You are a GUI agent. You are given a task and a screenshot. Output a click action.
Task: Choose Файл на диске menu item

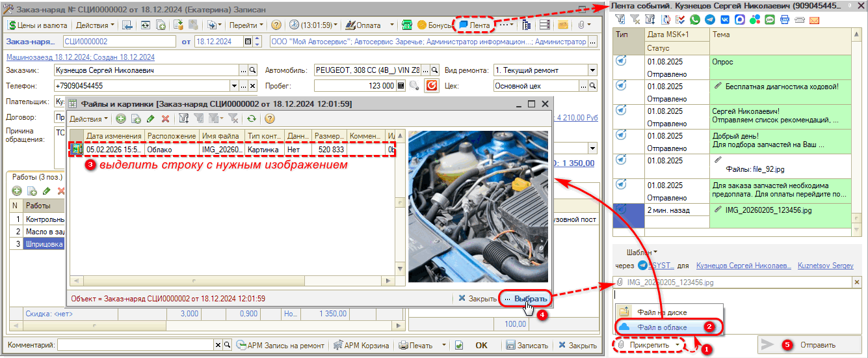662,312
